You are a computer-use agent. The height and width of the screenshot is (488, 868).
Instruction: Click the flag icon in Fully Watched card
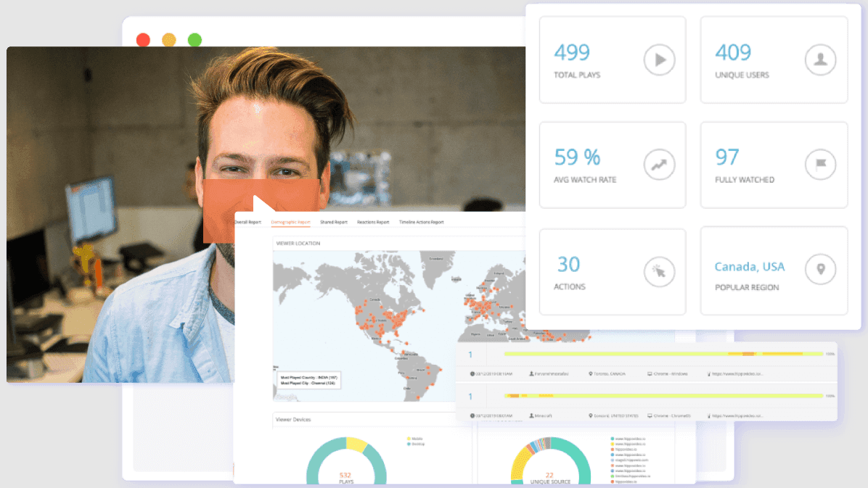click(x=820, y=165)
